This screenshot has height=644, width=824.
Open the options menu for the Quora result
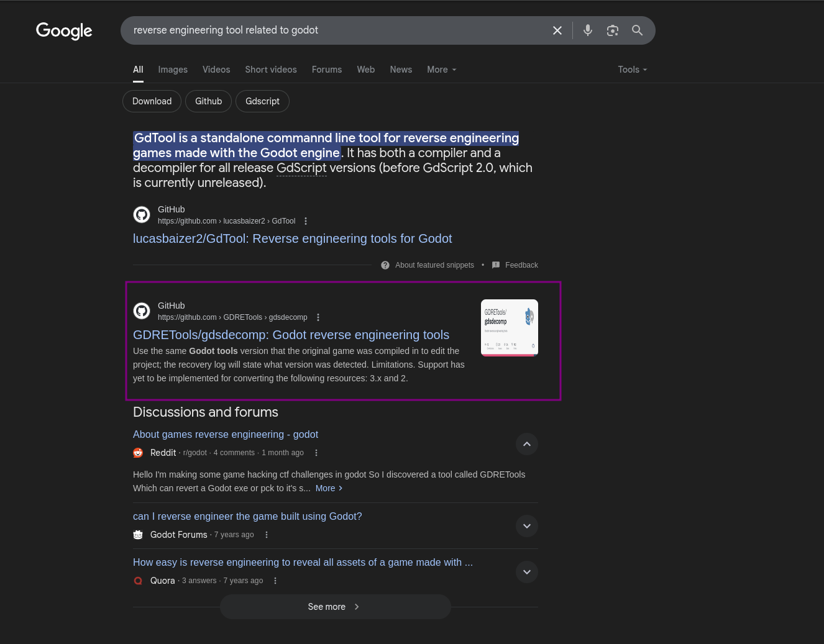(275, 581)
